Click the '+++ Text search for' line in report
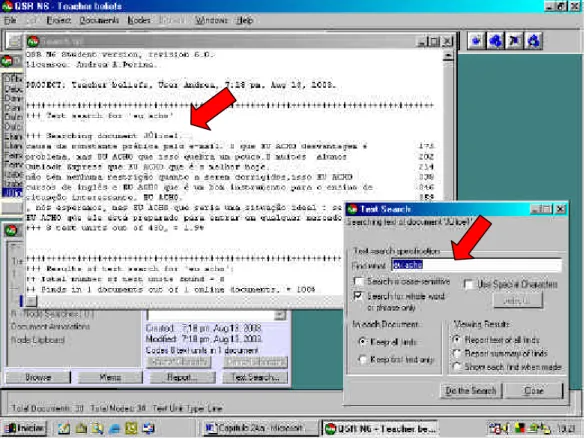The width and height of the screenshot is (586, 439). click(100, 116)
